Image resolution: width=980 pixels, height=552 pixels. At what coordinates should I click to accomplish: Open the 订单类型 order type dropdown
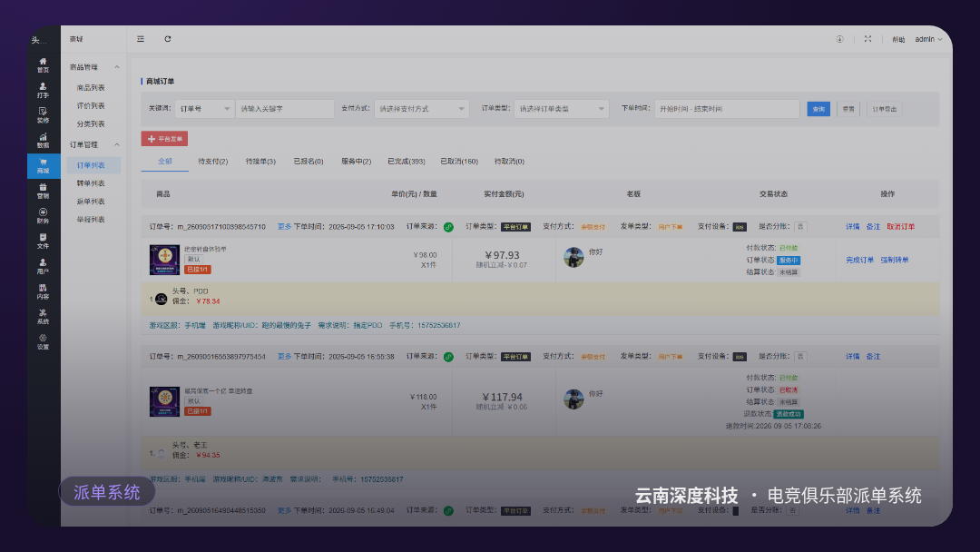562,109
